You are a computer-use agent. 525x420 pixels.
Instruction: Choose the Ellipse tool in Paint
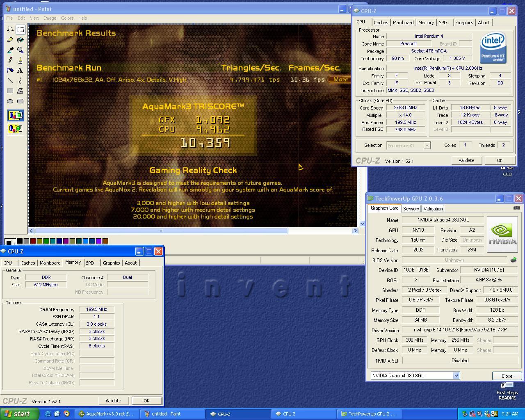point(10,101)
